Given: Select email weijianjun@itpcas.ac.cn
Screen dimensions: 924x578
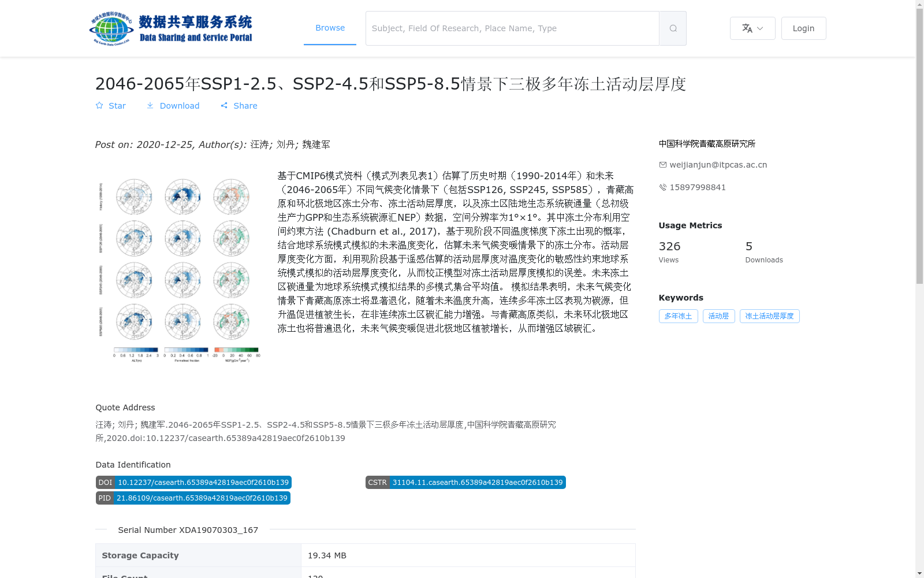Looking at the screenshot, I should coord(718,165).
